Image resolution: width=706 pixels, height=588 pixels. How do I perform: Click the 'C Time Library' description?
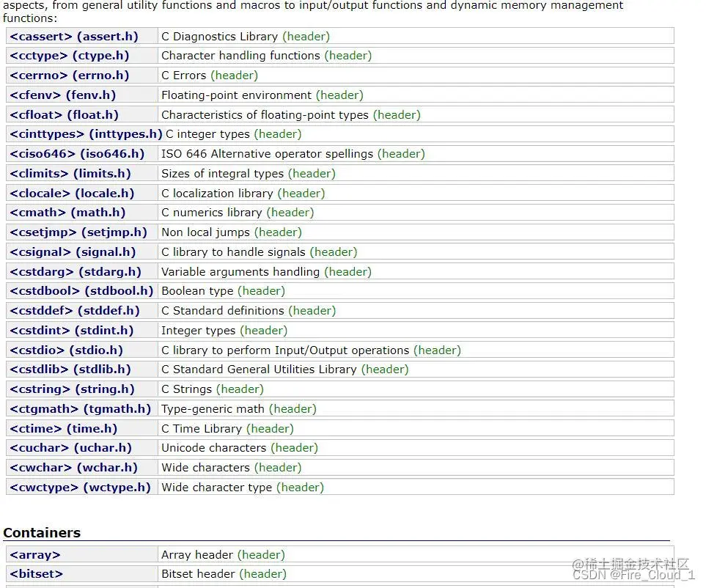(202, 428)
